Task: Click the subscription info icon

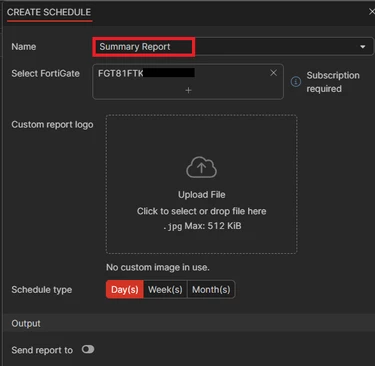Action: click(x=296, y=82)
